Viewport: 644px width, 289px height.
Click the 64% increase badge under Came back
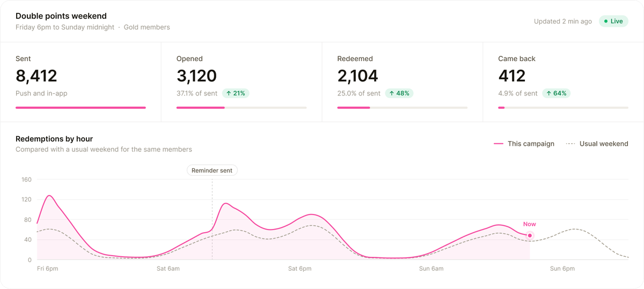pyautogui.click(x=557, y=93)
